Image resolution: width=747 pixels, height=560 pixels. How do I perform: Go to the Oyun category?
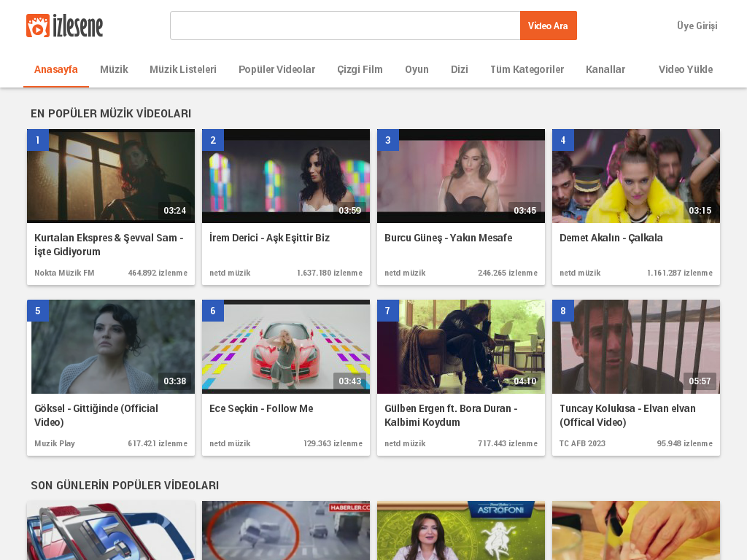coord(417,69)
